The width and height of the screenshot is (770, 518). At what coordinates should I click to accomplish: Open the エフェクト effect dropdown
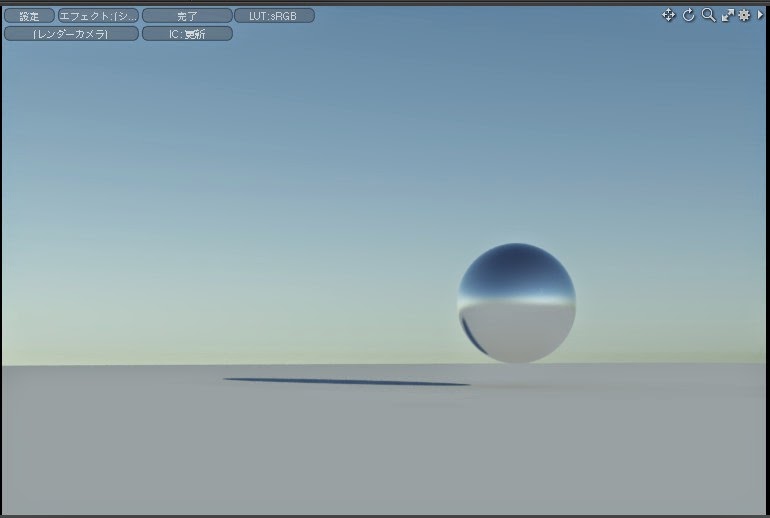click(x=98, y=16)
